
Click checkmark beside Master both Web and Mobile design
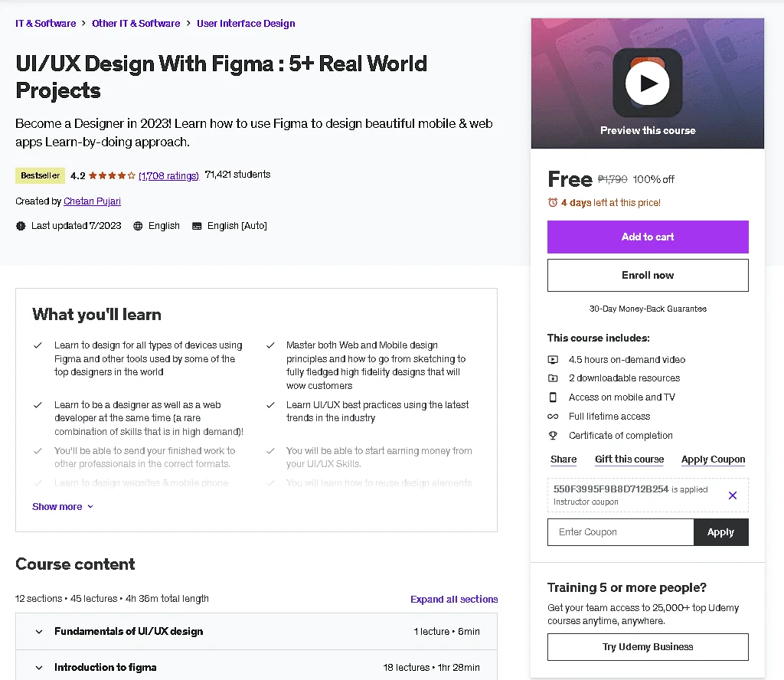coord(270,345)
